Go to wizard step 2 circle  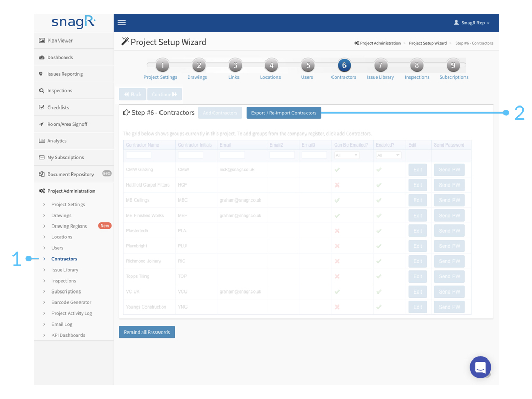point(199,65)
